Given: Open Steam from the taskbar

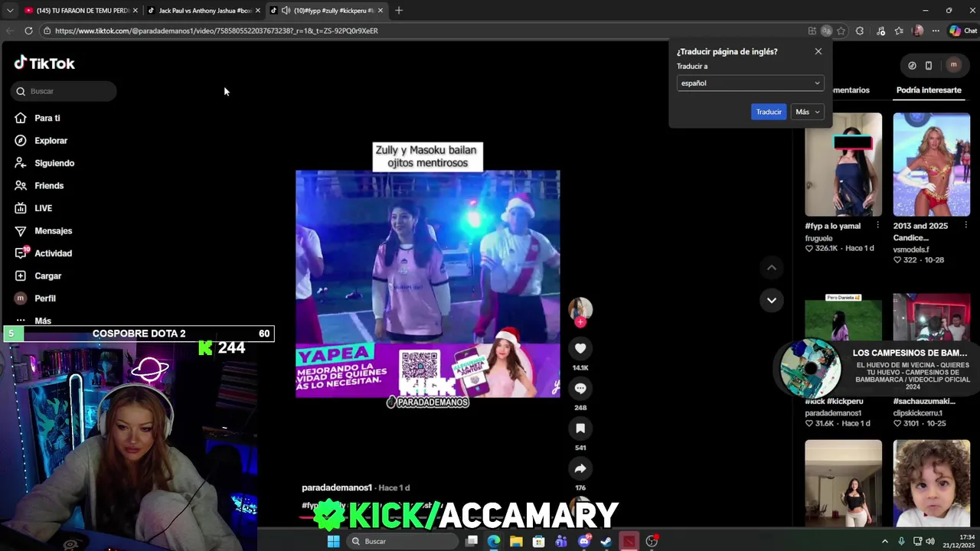Looking at the screenshot, I should (606, 541).
